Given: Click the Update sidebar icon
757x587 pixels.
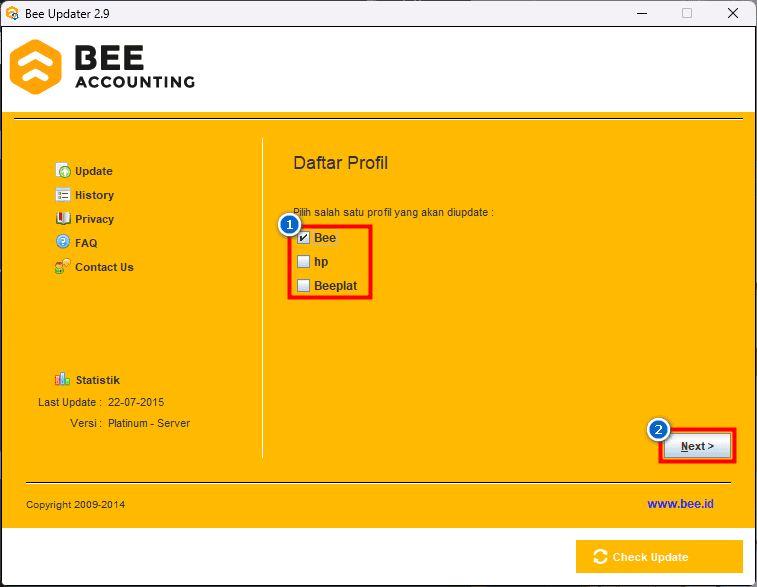Looking at the screenshot, I should click(x=63, y=170).
